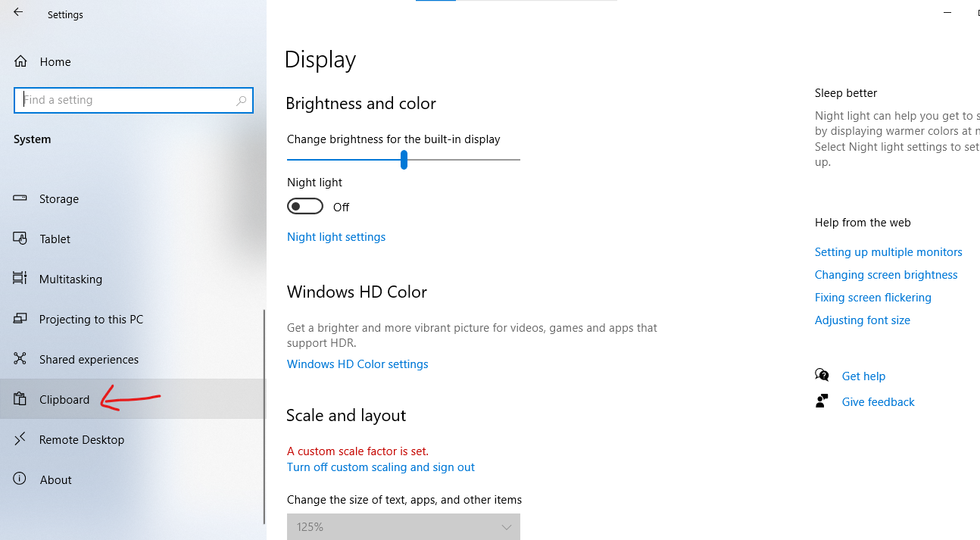Turn off custom scaling and sign out

[x=381, y=467]
